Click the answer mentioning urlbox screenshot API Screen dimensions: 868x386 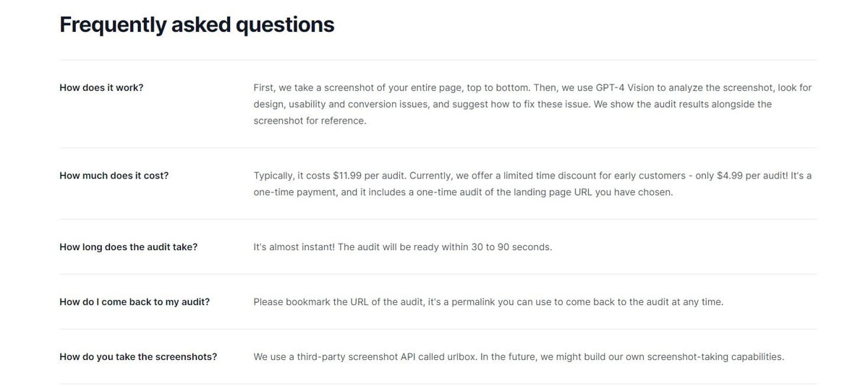coord(519,357)
